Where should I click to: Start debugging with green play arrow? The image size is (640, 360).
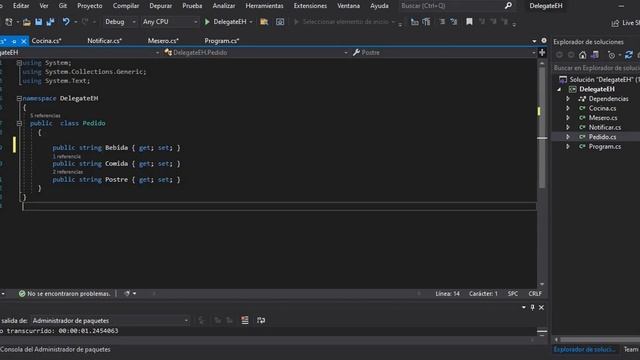click(207, 22)
